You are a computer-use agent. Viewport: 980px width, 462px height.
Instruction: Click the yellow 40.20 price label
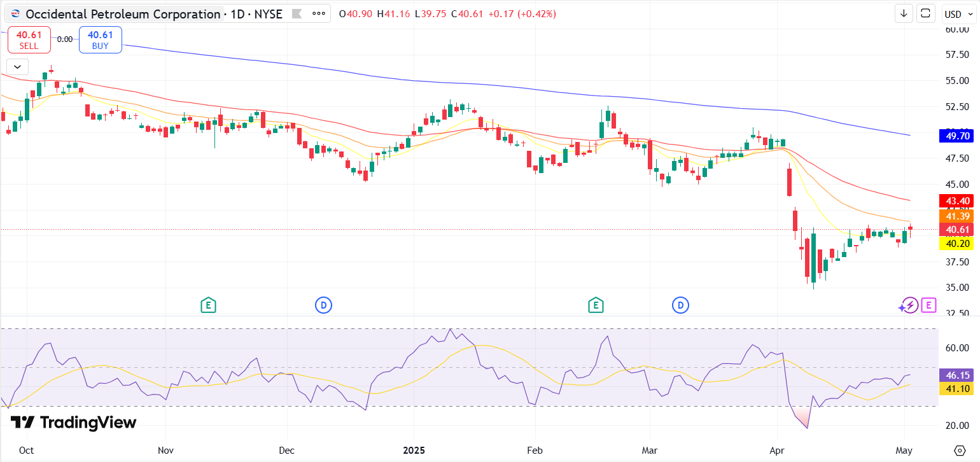[x=957, y=243]
